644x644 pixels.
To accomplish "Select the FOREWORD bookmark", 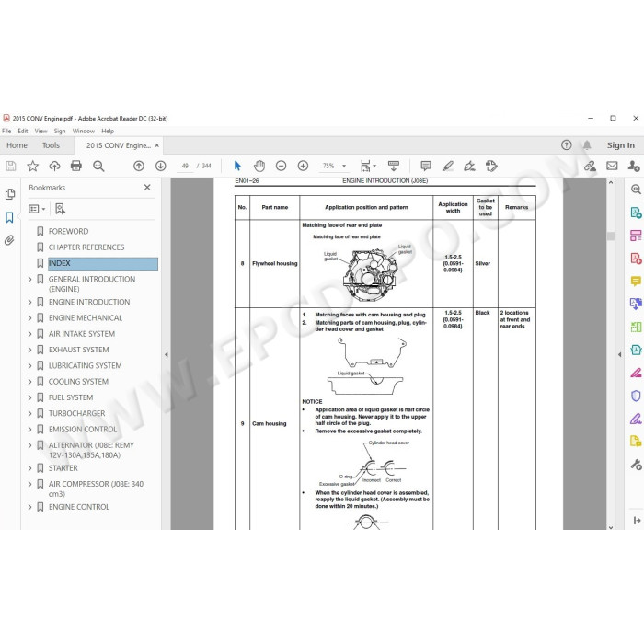I will [69, 232].
